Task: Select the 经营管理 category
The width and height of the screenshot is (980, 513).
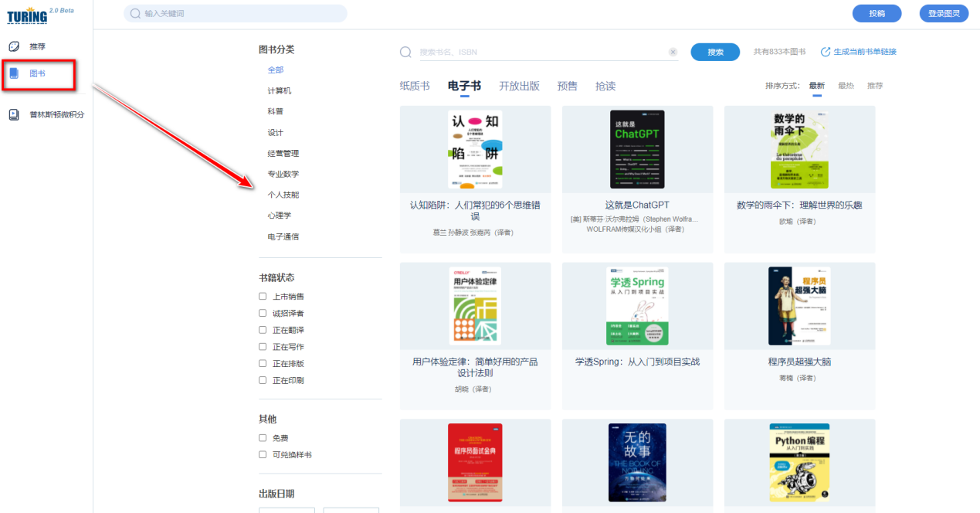Action: pyautogui.click(x=283, y=154)
